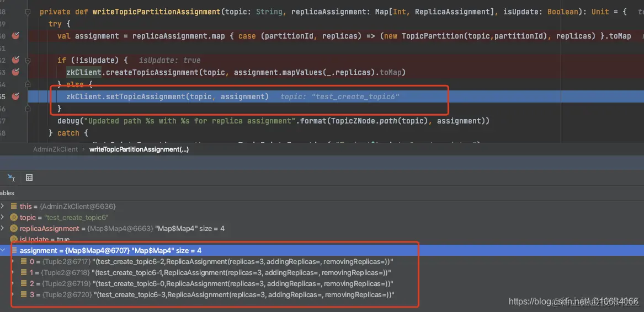Expand the 'topic' variable node
This screenshot has width=644, height=312.
[2, 217]
